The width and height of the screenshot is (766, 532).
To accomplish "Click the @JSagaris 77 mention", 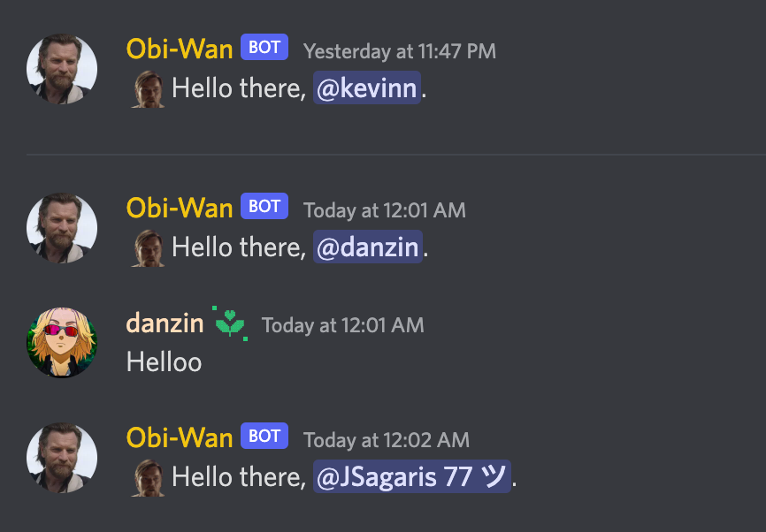I will click(x=412, y=476).
